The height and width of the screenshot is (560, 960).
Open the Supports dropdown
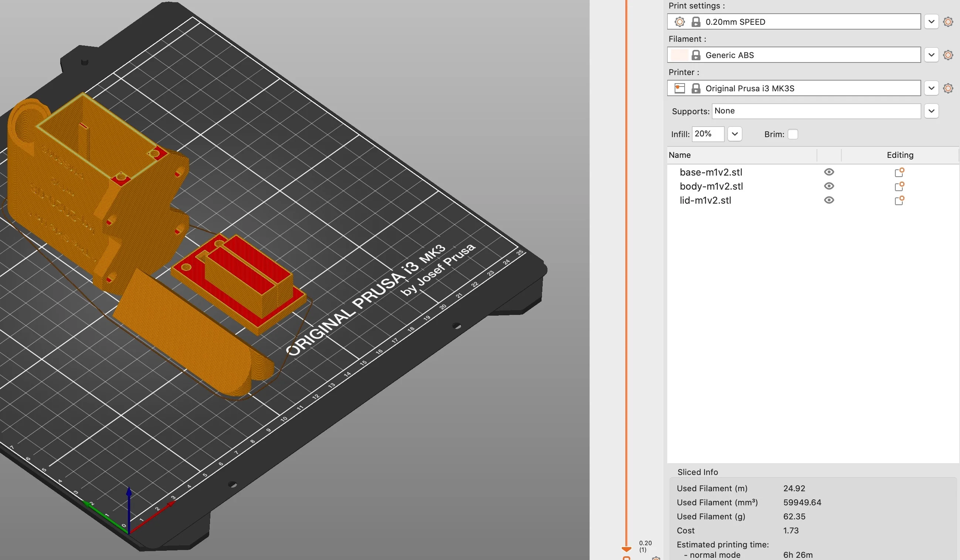932,111
